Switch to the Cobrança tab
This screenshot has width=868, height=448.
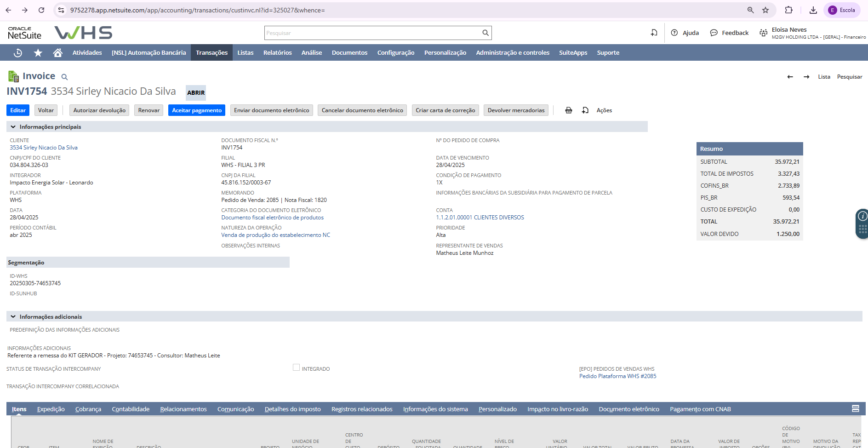click(x=88, y=409)
